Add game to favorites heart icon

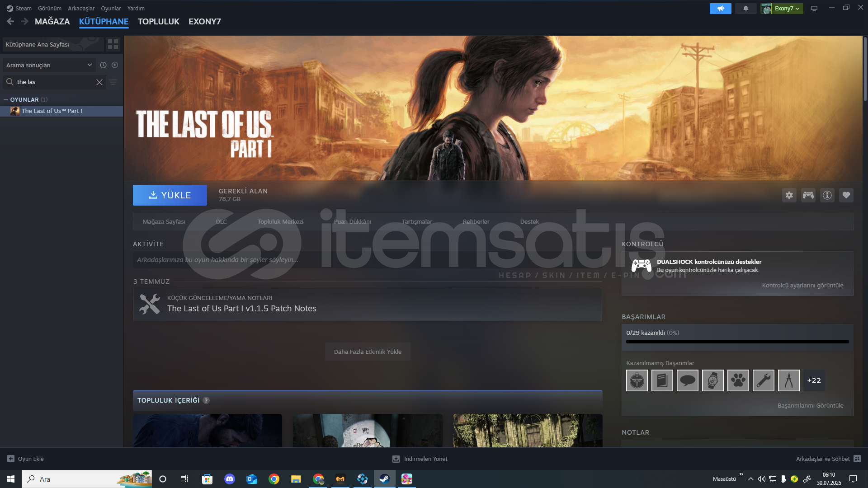click(846, 195)
